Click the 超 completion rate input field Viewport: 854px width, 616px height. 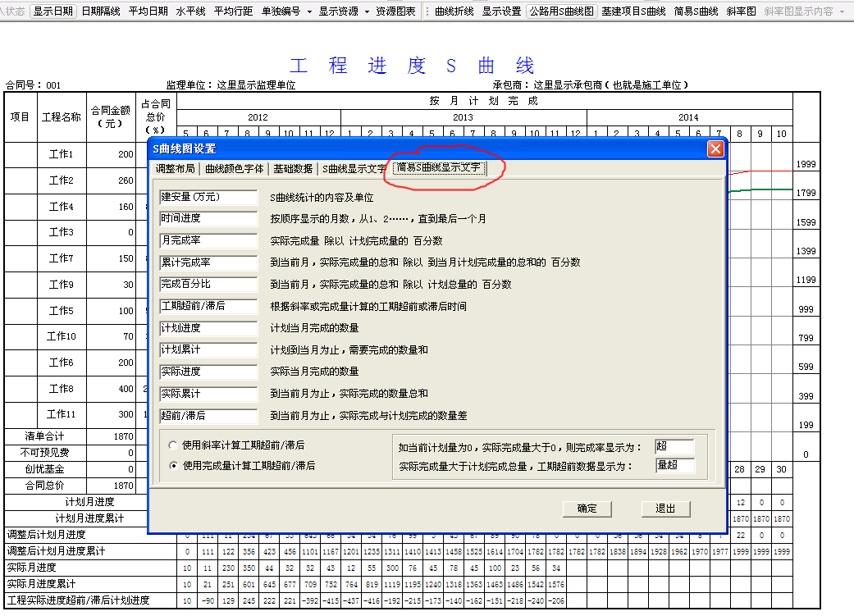click(675, 446)
